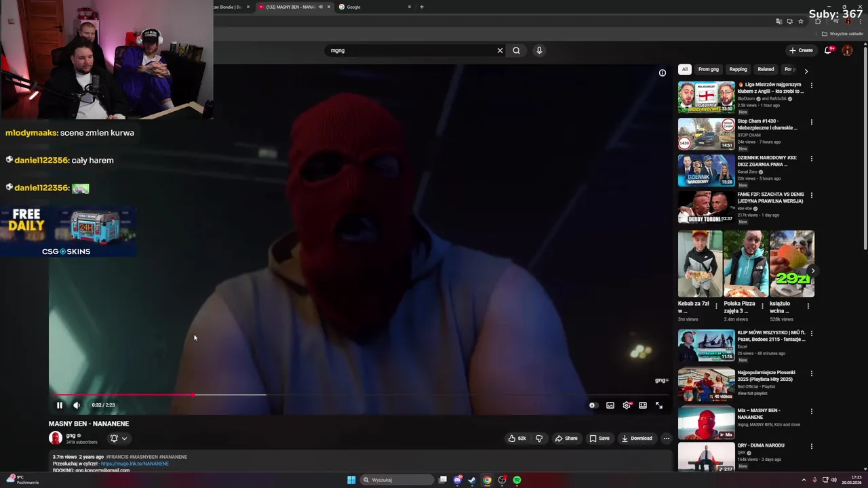Open the QRY - DUMA NARODU video title
The width and height of the screenshot is (868, 488).
[761, 445]
